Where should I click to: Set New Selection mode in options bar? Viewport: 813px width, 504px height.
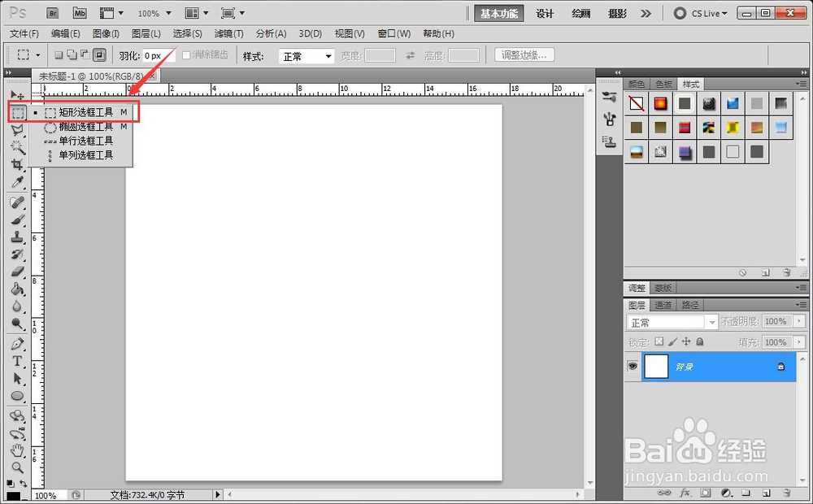pyautogui.click(x=59, y=55)
